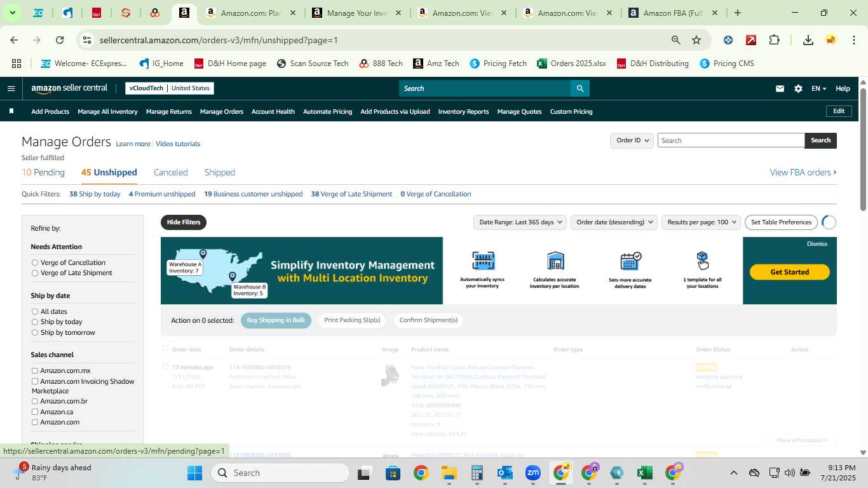Open the Seller Central hamburger menu
This screenshot has height=488, width=868.
(11, 88)
